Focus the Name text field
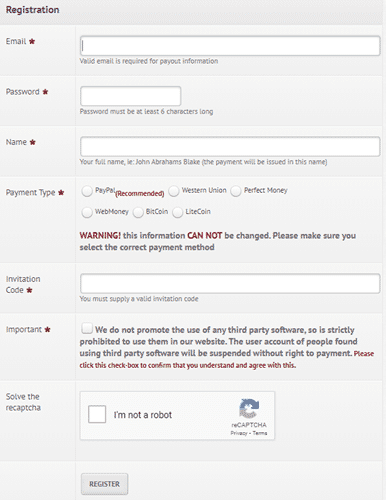The width and height of the screenshot is (386, 500). tap(230, 146)
